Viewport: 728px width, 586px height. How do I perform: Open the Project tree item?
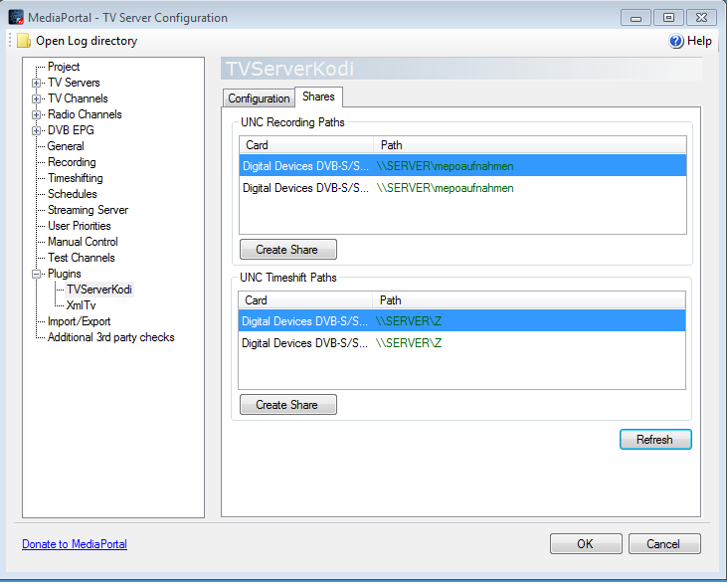pyautogui.click(x=64, y=67)
